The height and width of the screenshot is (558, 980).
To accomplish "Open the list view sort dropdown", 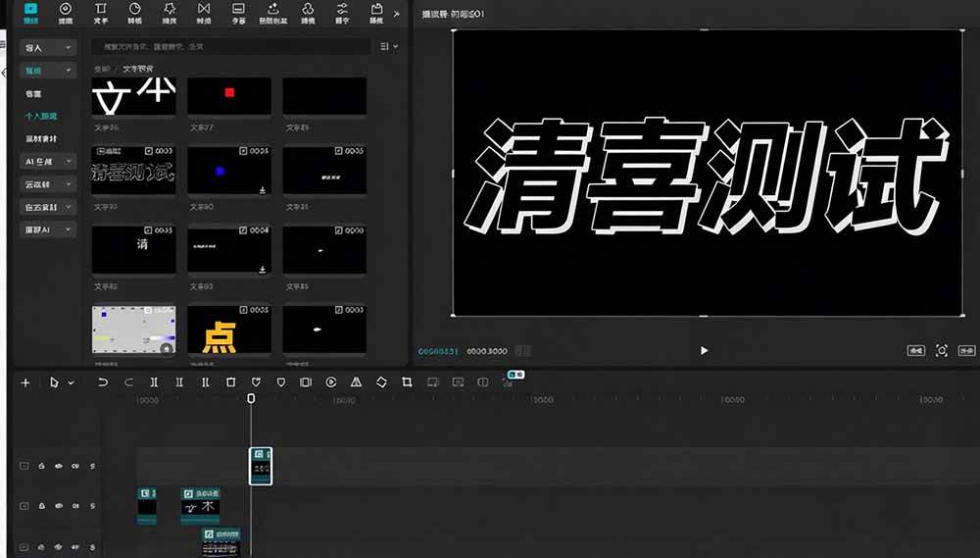I will (389, 46).
